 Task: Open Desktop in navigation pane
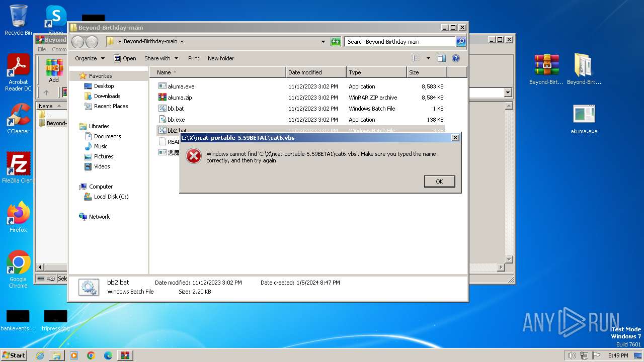click(x=104, y=86)
